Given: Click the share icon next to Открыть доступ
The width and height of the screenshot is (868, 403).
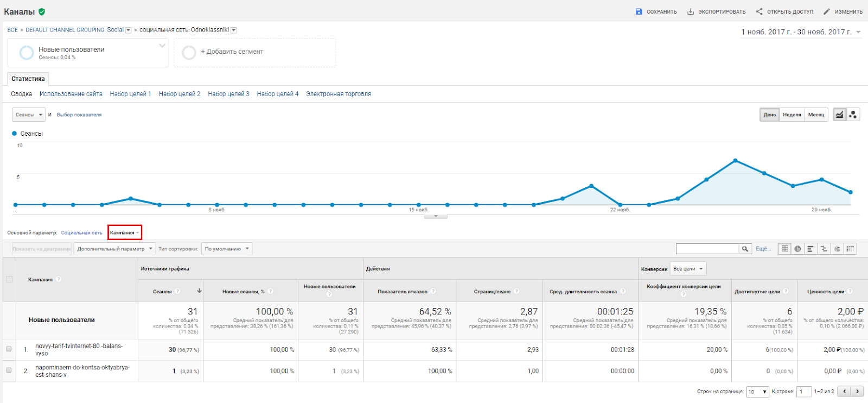Looking at the screenshot, I should [x=759, y=11].
